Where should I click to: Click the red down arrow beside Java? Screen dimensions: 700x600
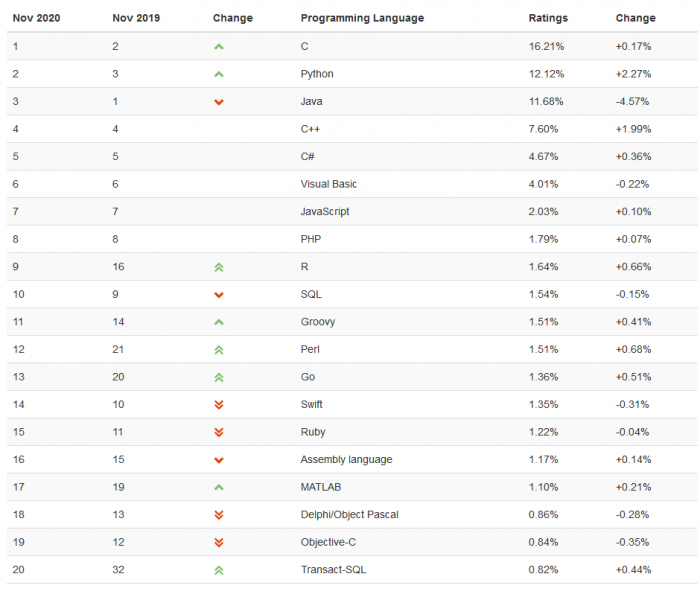click(x=218, y=102)
